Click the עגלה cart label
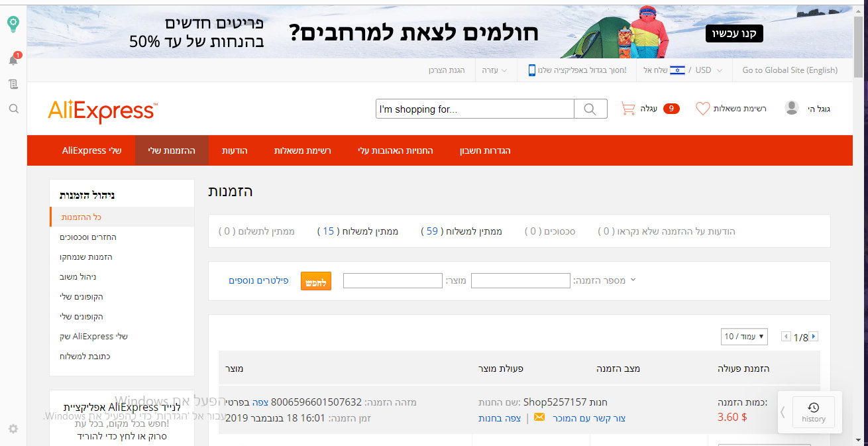 pyautogui.click(x=649, y=109)
